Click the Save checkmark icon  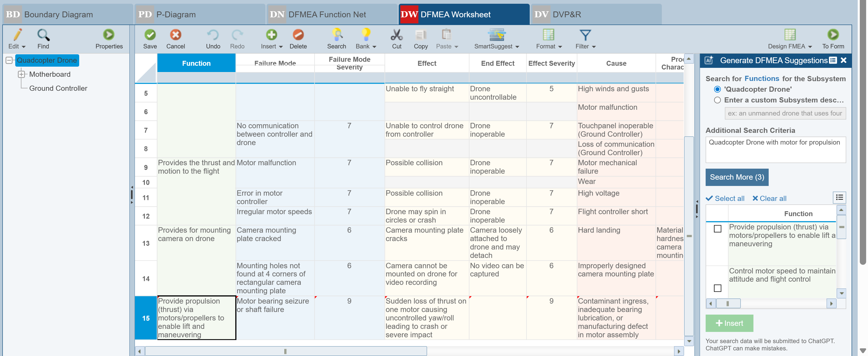(150, 35)
